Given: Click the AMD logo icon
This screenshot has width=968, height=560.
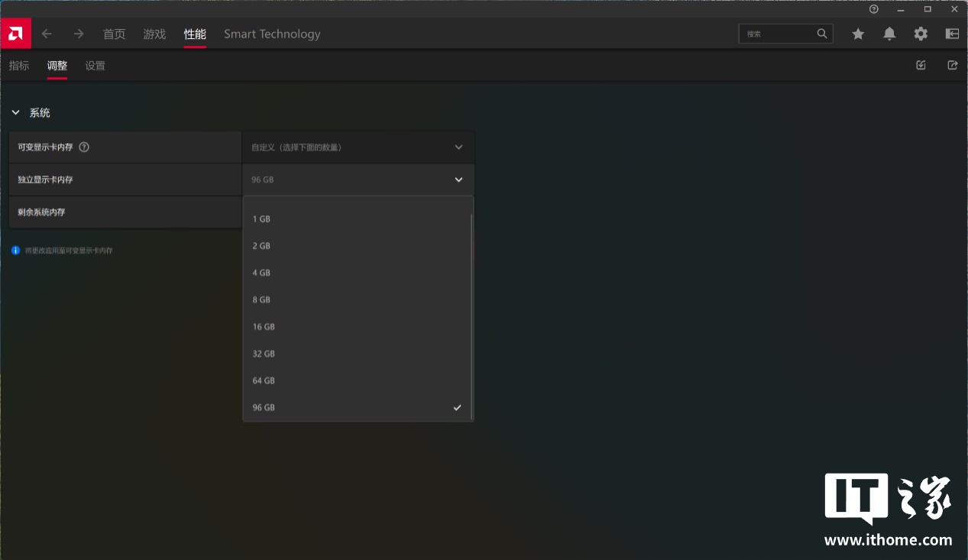Looking at the screenshot, I should pyautogui.click(x=15, y=34).
